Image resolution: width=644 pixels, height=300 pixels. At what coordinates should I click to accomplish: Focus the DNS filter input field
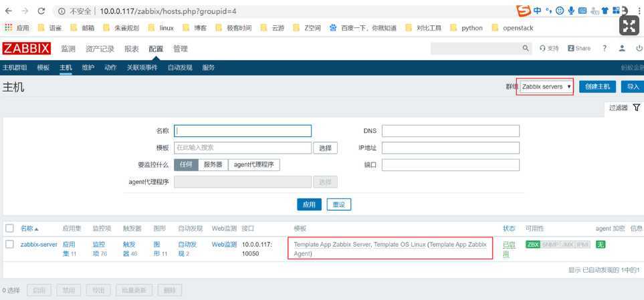(x=451, y=131)
